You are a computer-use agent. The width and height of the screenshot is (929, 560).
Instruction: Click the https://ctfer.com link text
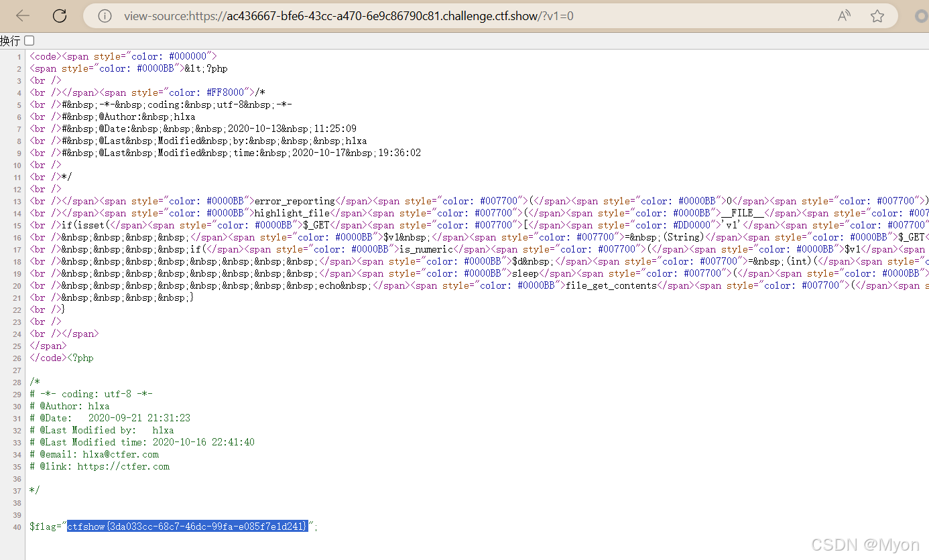pyautogui.click(x=123, y=466)
